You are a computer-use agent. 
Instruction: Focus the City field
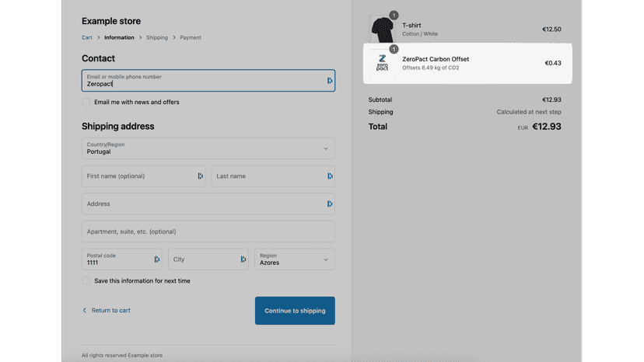coord(208,259)
